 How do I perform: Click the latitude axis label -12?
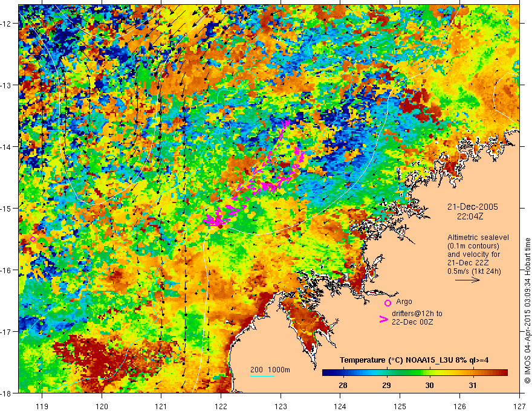click(x=6, y=24)
